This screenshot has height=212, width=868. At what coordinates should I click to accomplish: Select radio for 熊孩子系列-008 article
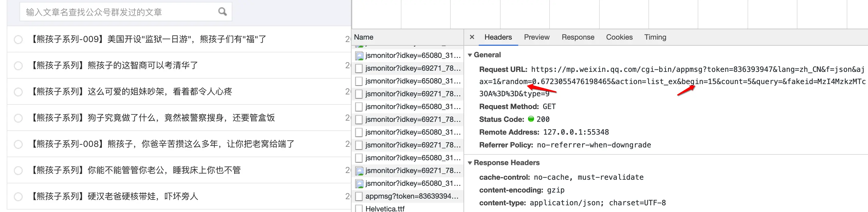18,144
